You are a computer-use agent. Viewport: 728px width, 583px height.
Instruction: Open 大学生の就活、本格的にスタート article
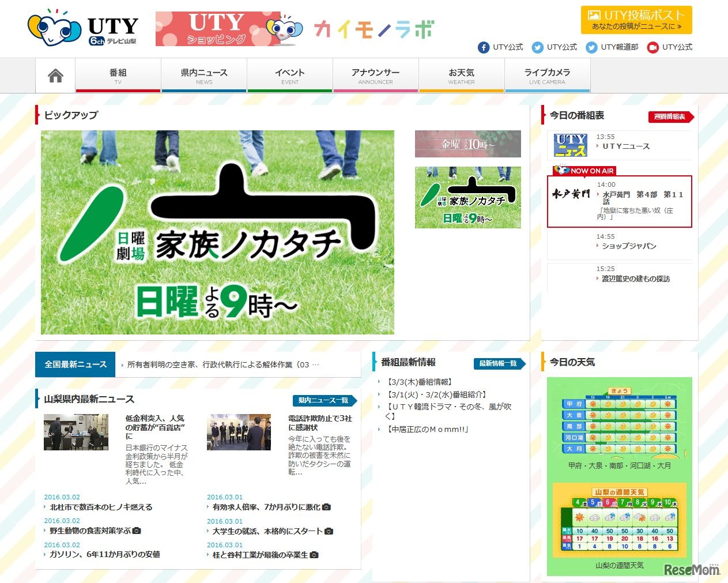click(267, 531)
